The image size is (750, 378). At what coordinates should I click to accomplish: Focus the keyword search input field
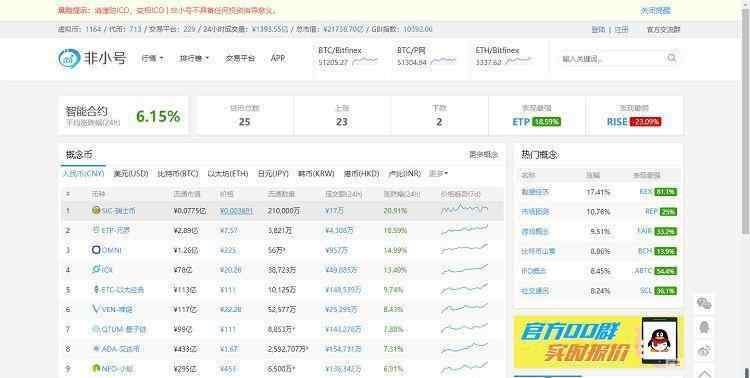click(613, 58)
